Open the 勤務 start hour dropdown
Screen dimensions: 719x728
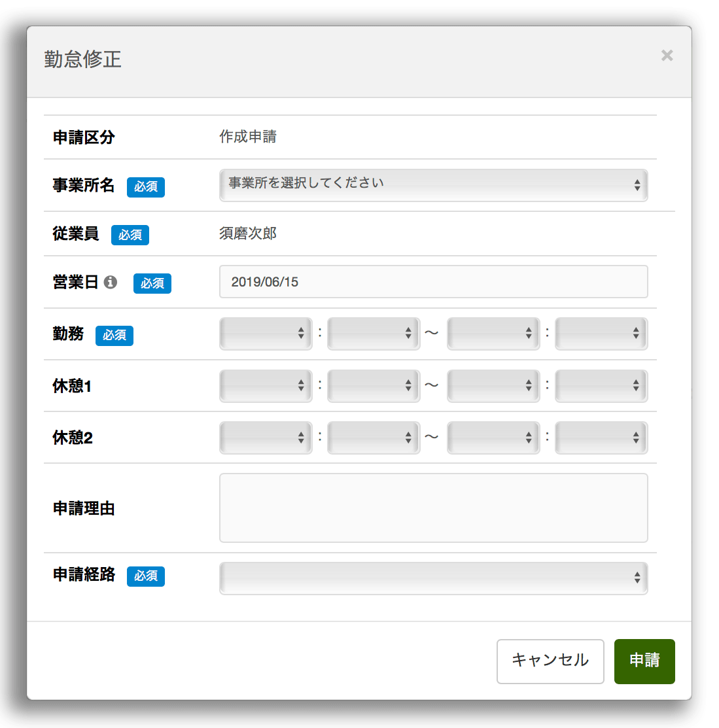tap(266, 334)
